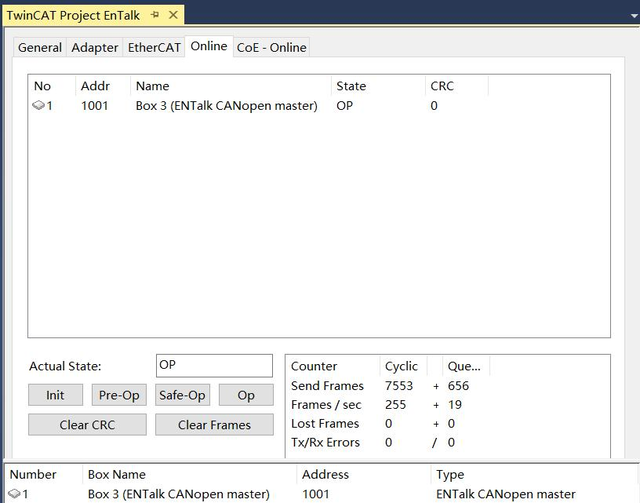Click the Clear CRC button
Viewport: 640px width, 503px height.
click(x=87, y=425)
